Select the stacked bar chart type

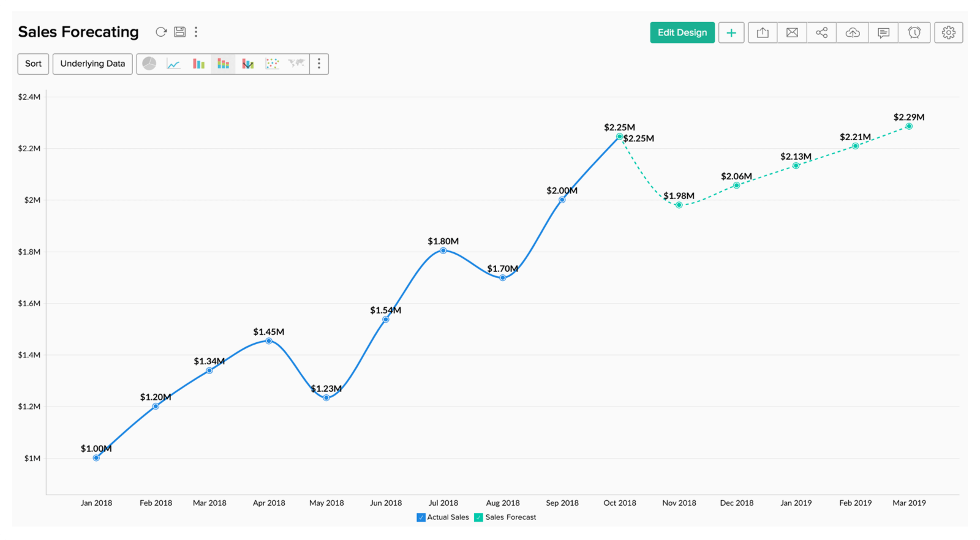[223, 64]
